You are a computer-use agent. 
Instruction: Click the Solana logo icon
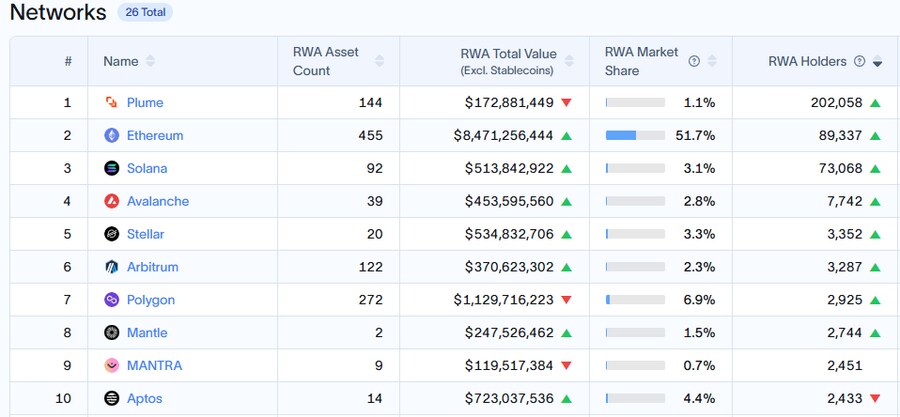click(x=111, y=168)
